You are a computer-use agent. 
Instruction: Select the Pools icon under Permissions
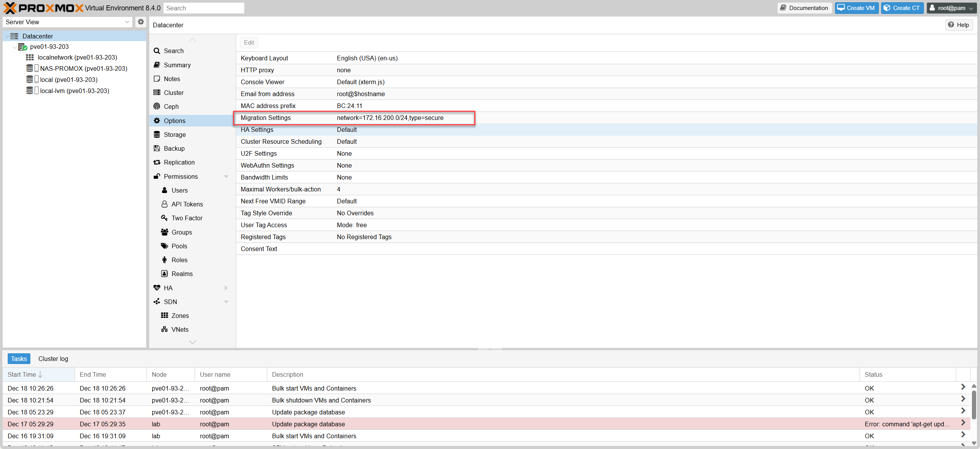(x=165, y=246)
